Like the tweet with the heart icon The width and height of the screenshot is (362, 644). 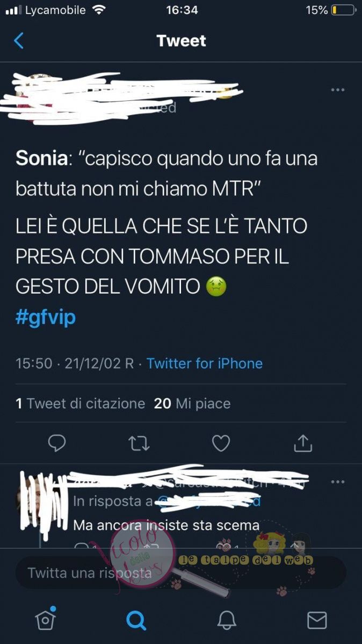(221, 443)
